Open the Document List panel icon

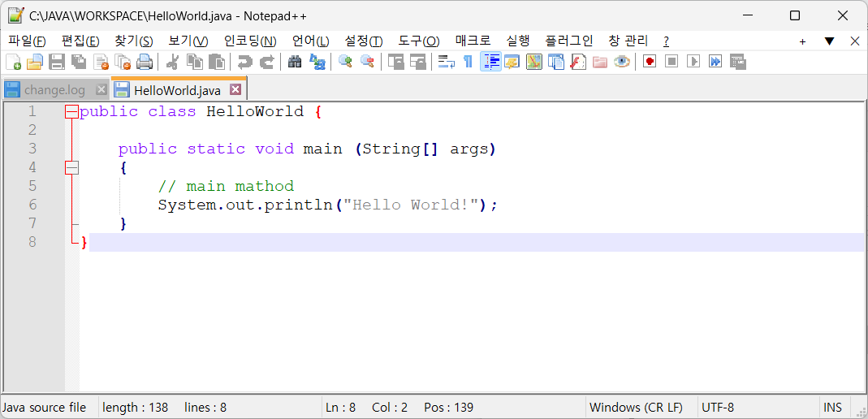pyautogui.click(x=555, y=62)
